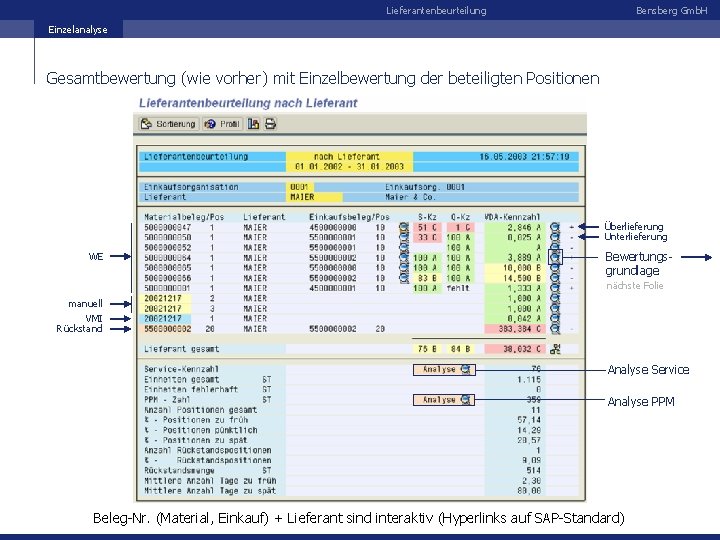Click the Mittlere Anzahl Tage zu spät label
Screen dimensions: 720x540
pyautogui.click(x=210, y=491)
